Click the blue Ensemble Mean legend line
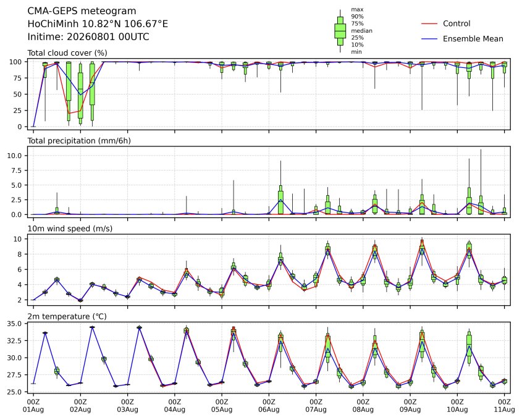Viewport: 522px width, 420px height. 429,39
